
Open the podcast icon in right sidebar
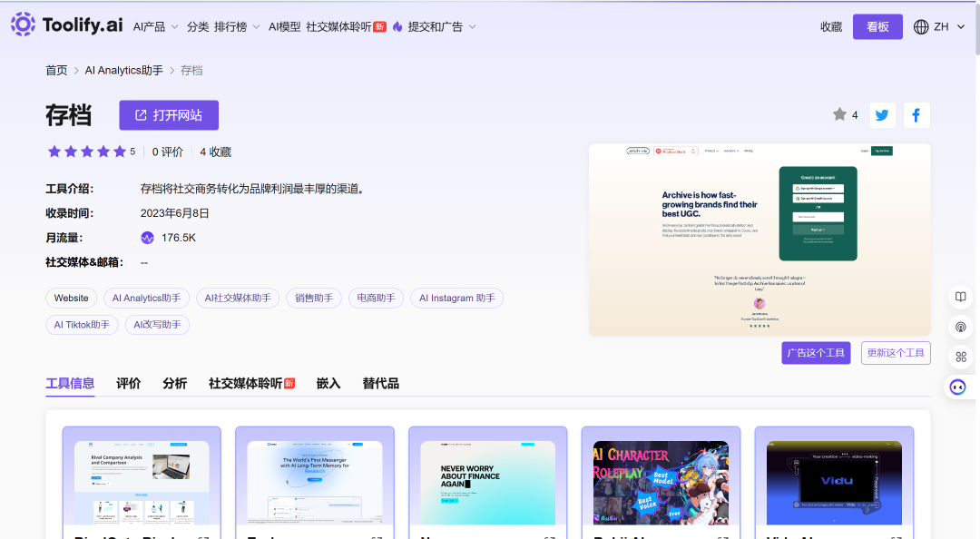tap(961, 327)
